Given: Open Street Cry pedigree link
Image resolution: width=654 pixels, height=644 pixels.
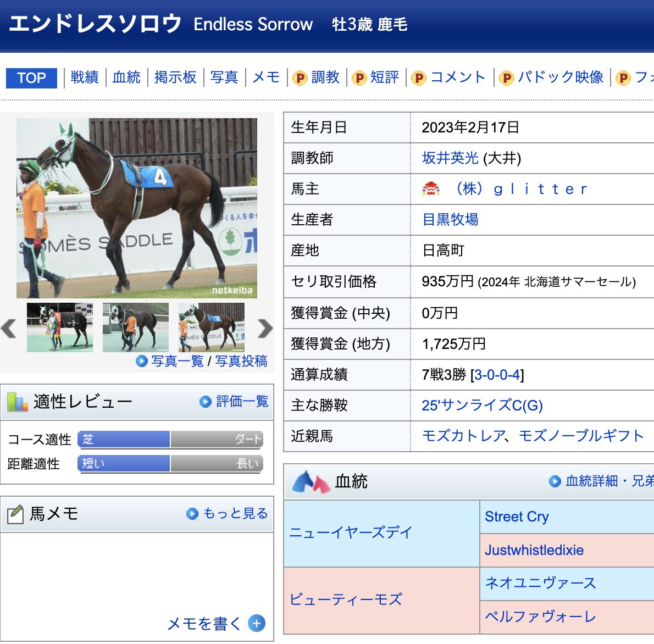Looking at the screenshot, I should pos(517,517).
